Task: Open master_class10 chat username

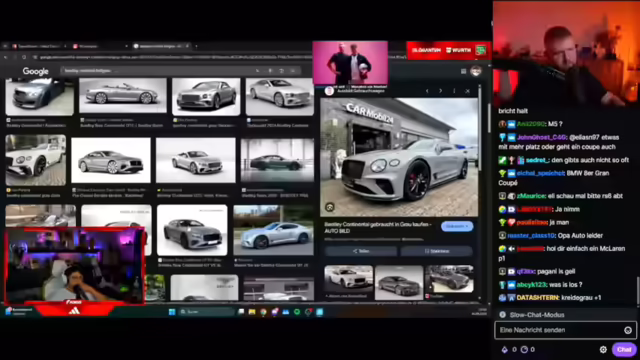Action: [x=531, y=236]
